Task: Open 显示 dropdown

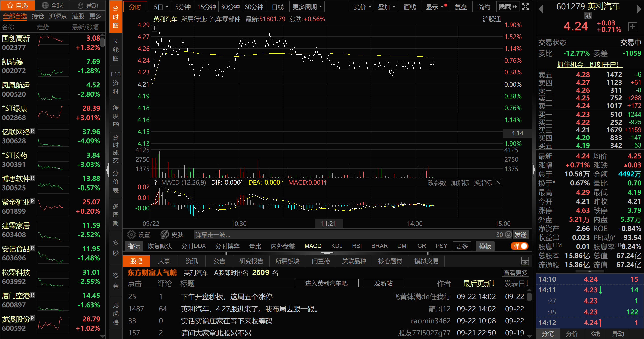Action: [x=435, y=7]
